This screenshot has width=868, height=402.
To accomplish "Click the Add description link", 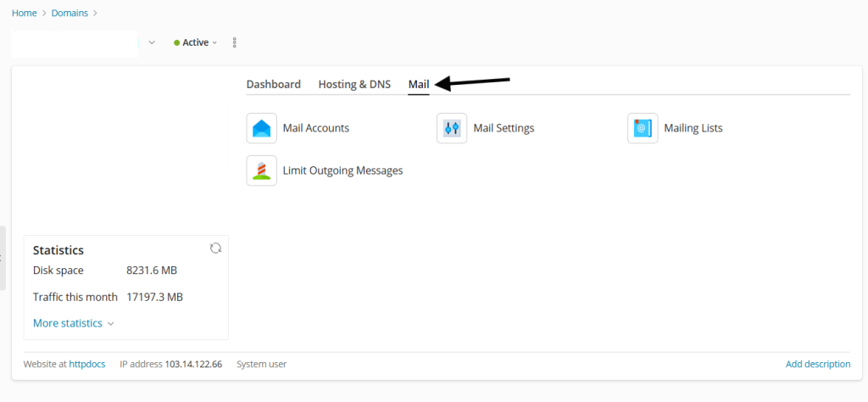I will 817,364.
